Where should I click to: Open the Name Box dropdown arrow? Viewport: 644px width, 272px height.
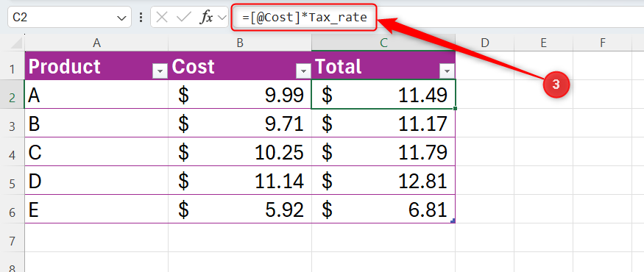coord(121,18)
